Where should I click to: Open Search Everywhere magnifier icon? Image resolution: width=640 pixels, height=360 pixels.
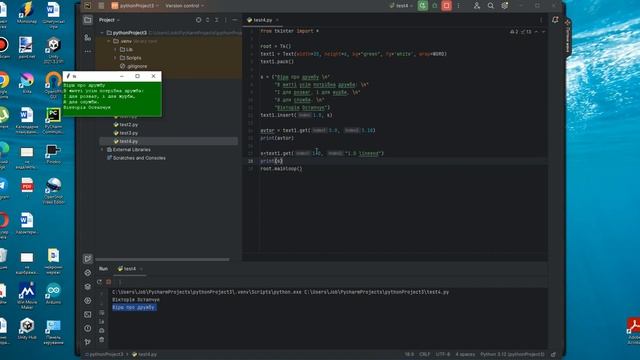(491, 6)
